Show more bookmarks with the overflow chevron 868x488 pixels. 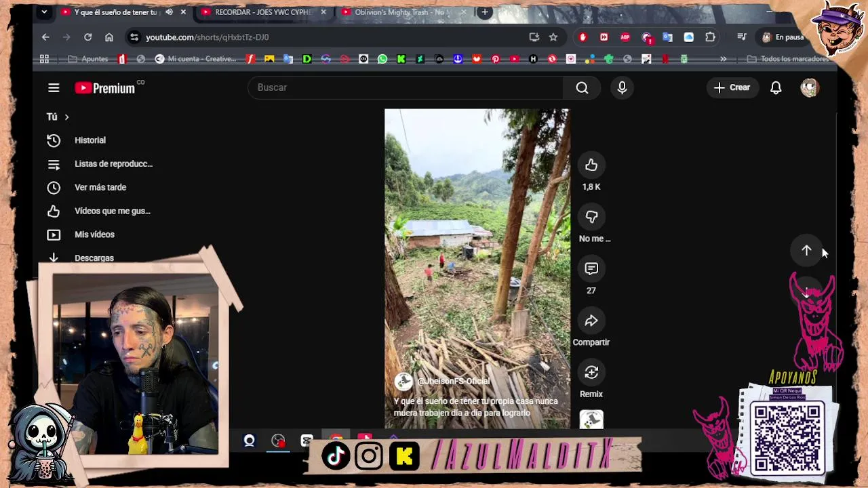[723, 59]
